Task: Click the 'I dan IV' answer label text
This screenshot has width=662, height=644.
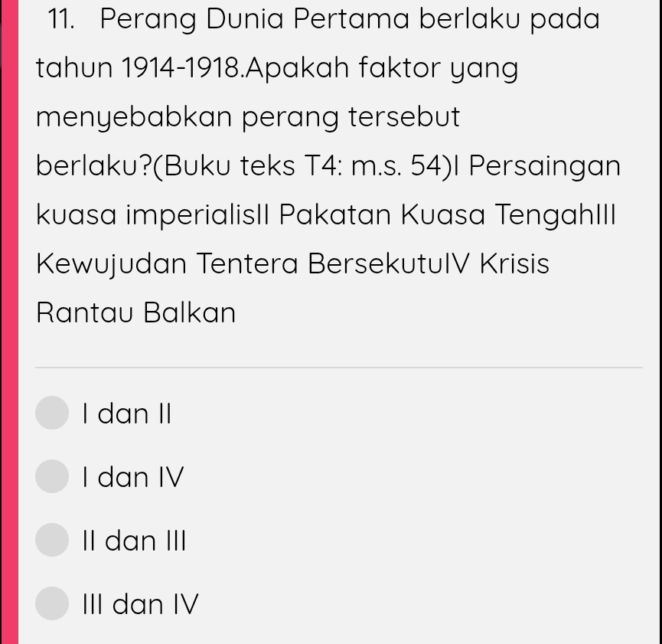Action: click(134, 477)
